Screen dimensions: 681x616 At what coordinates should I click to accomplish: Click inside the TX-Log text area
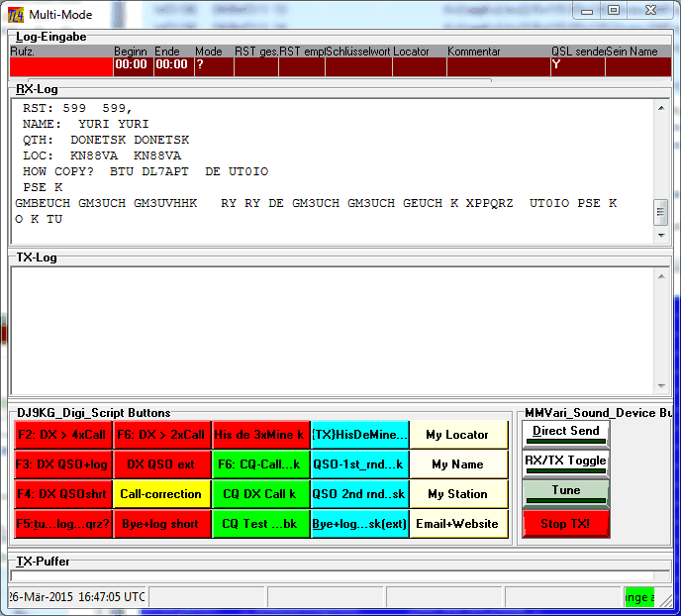click(333, 331)
